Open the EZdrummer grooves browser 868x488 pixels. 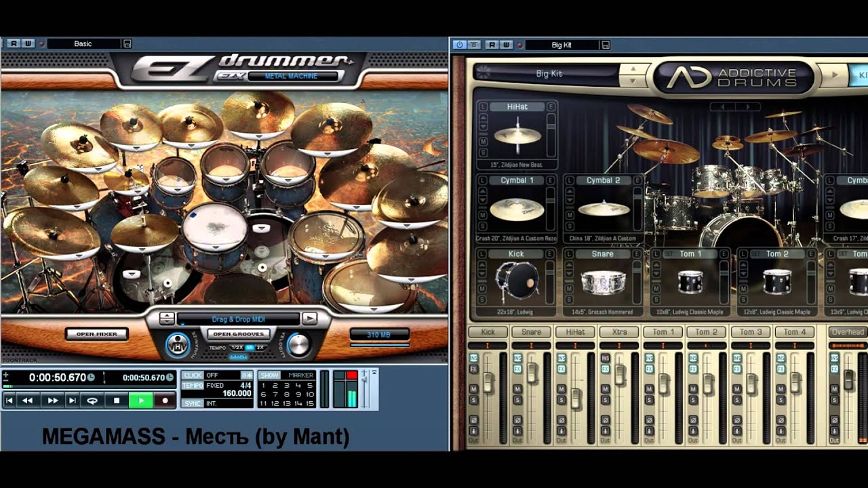click(x=239, y=334)
